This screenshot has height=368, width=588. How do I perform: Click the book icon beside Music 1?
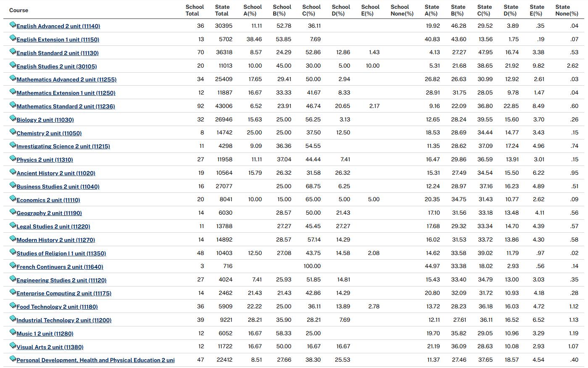[x=13, y=333]
